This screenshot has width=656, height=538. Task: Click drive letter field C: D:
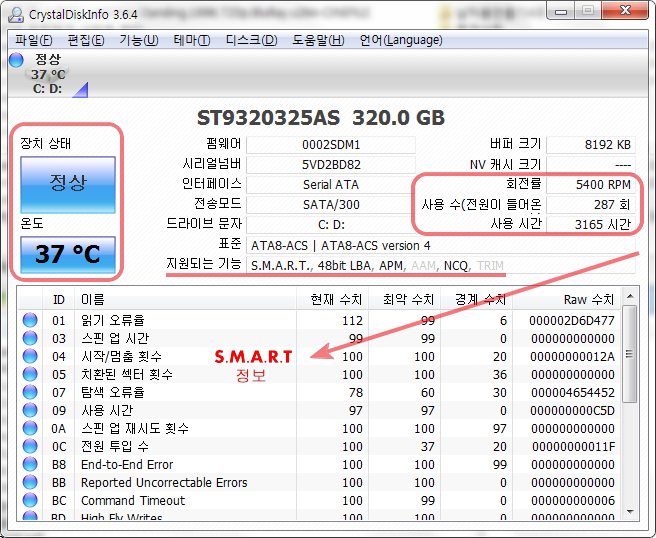pos(331,225)
